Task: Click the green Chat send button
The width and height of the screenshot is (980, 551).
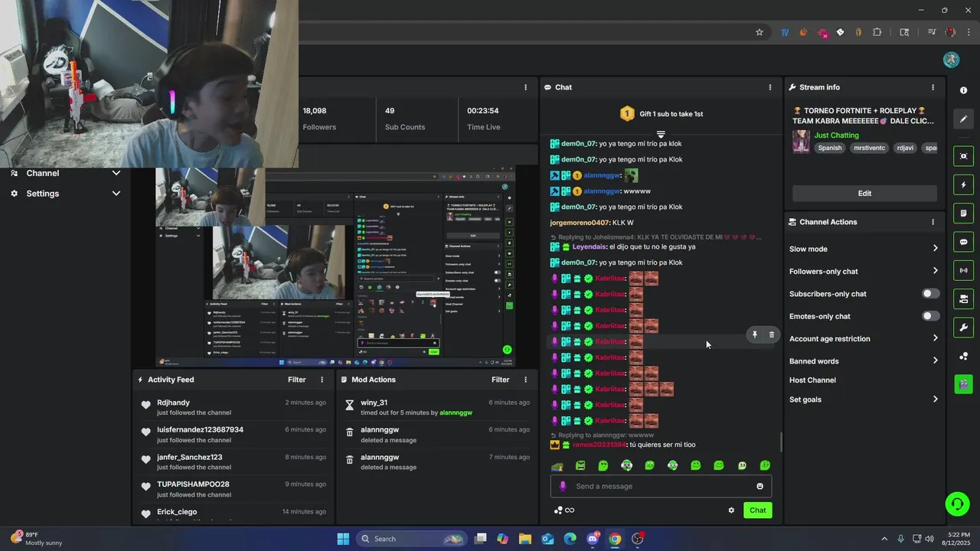Action: click(x=757, y=510)
